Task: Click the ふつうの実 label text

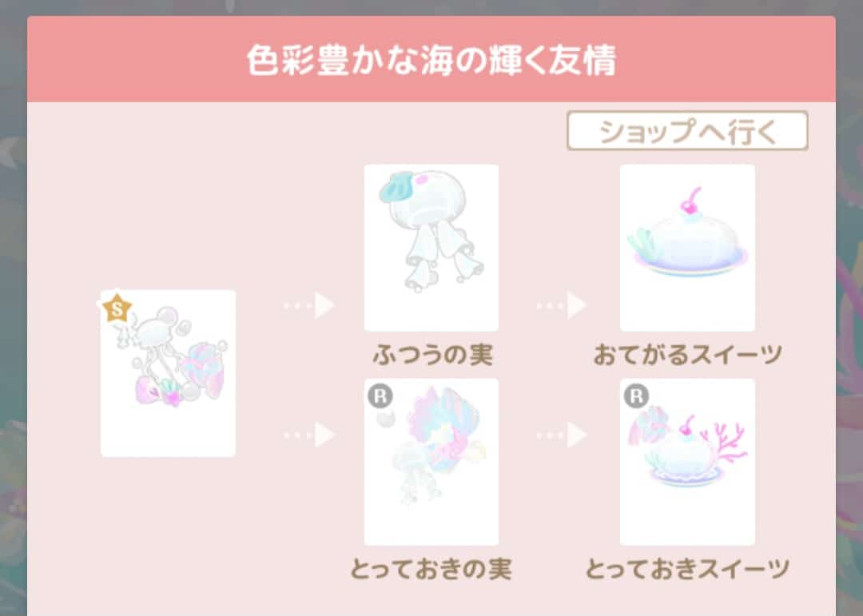Action: coord(432,355)
